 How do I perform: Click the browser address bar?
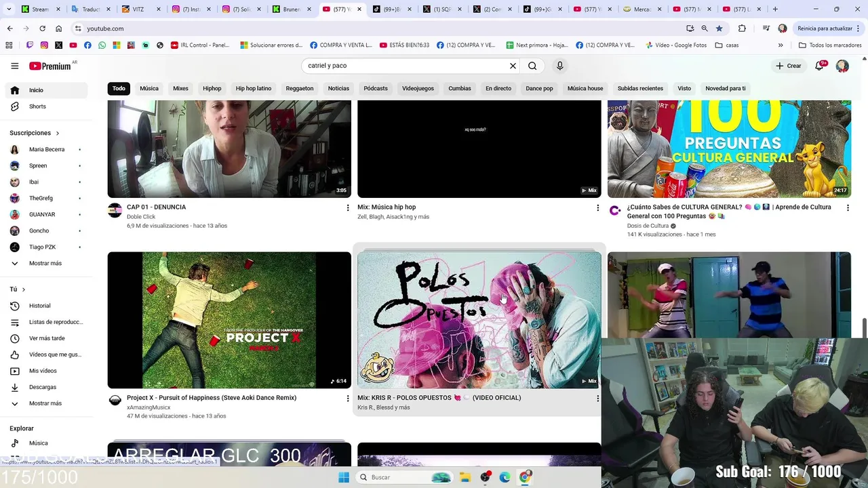tap(380, 28)
